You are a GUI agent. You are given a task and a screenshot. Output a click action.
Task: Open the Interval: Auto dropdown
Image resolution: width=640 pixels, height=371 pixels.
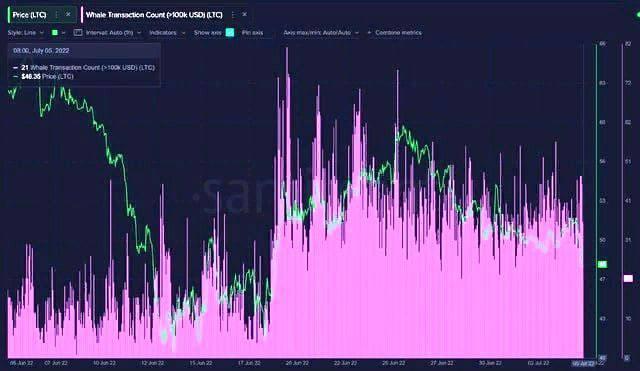113,33
